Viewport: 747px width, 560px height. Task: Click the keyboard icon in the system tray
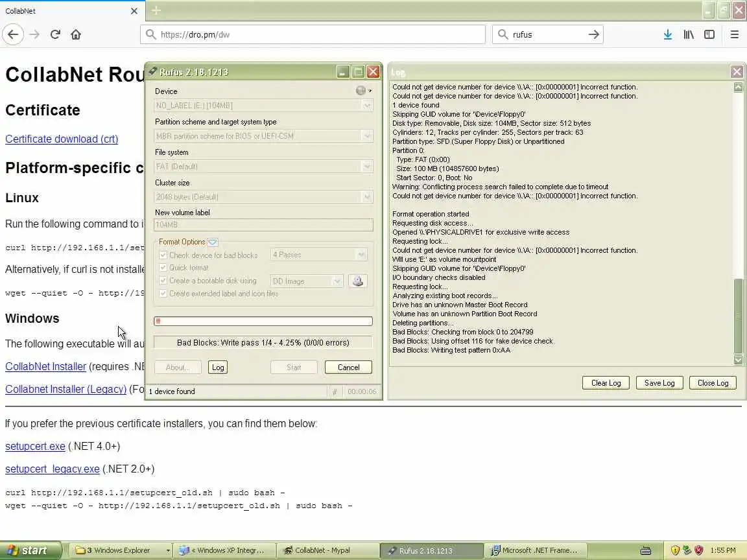pyautogui.click(x=646, y=550)
